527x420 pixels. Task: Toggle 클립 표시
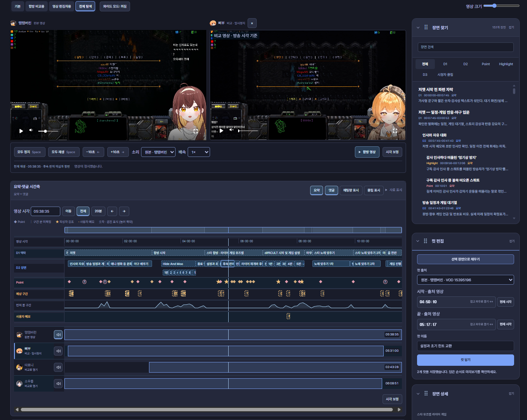(374, 190)
